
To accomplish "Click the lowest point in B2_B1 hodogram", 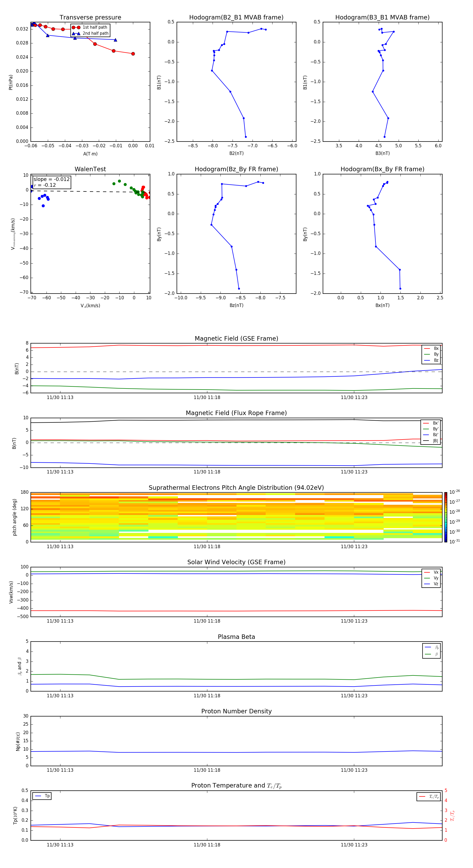I will 246,137.
